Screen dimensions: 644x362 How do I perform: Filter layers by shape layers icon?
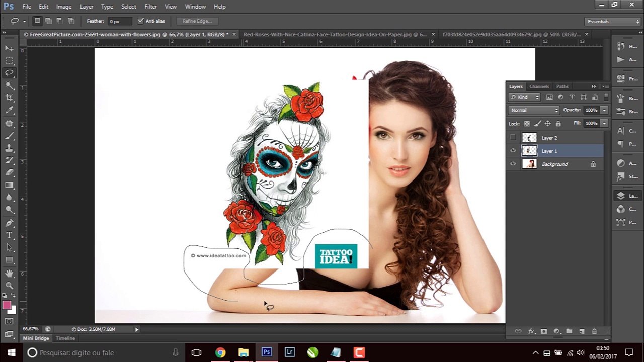[584, 97]
